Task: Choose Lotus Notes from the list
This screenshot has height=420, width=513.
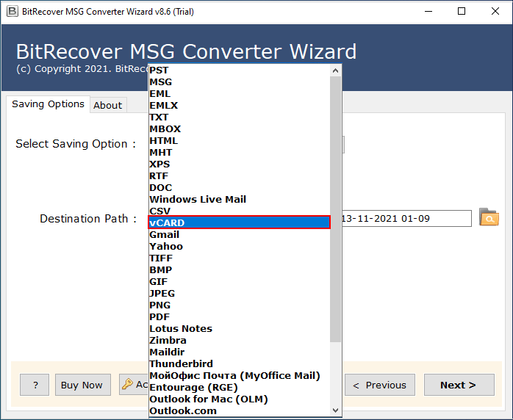Action: (240, 329)
